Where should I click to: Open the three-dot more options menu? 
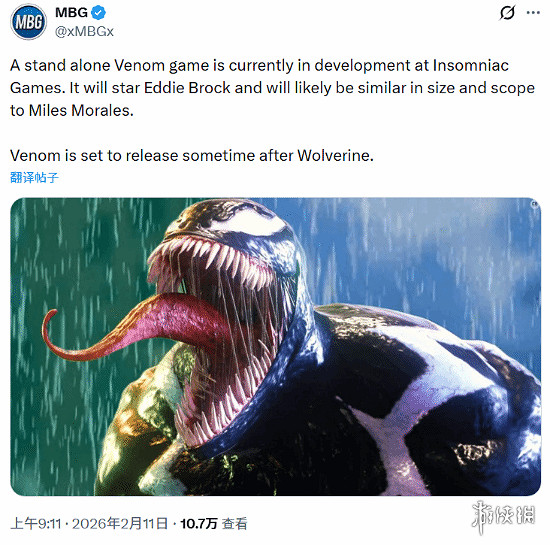[533, 13]
